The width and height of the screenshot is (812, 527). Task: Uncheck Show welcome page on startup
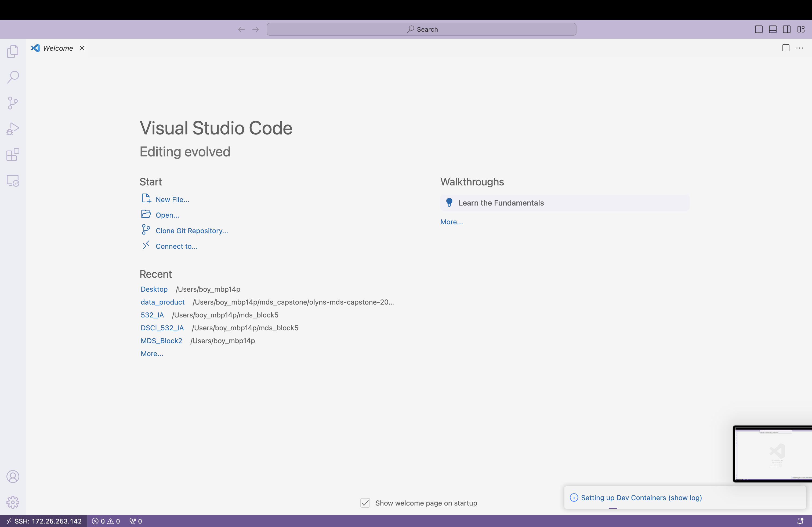(365, 503)
